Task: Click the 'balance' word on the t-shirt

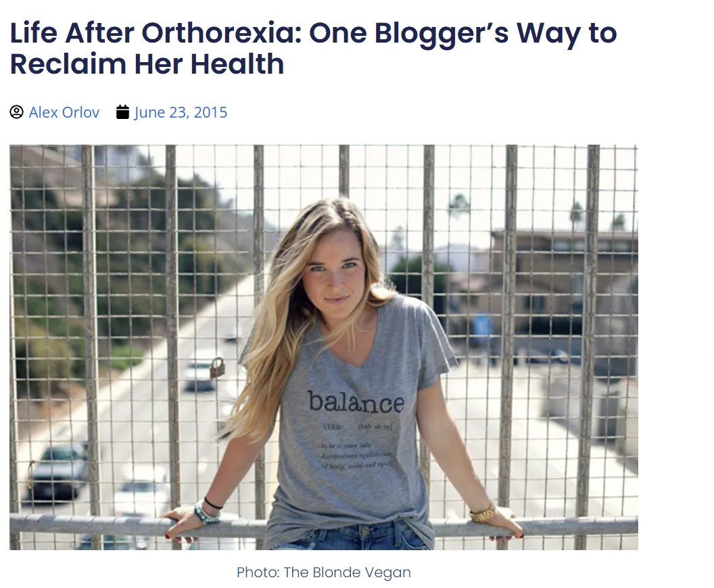Action: tap(356, 401)
